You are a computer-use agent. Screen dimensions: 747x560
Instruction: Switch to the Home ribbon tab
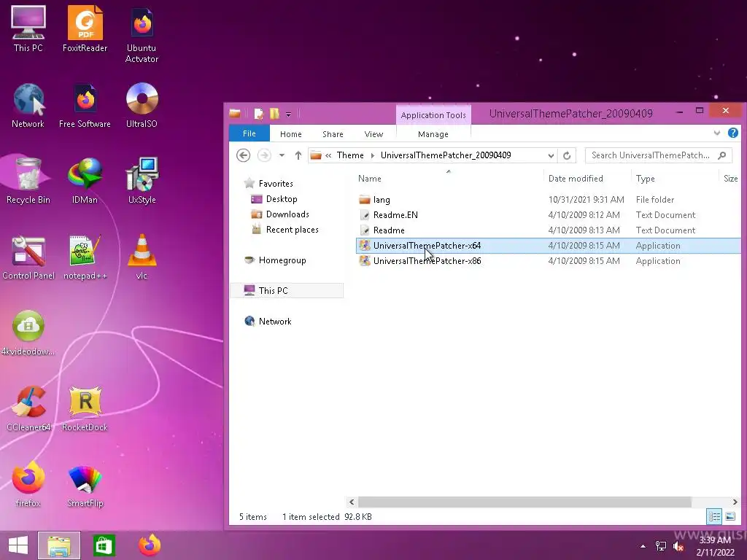[290, 134]
